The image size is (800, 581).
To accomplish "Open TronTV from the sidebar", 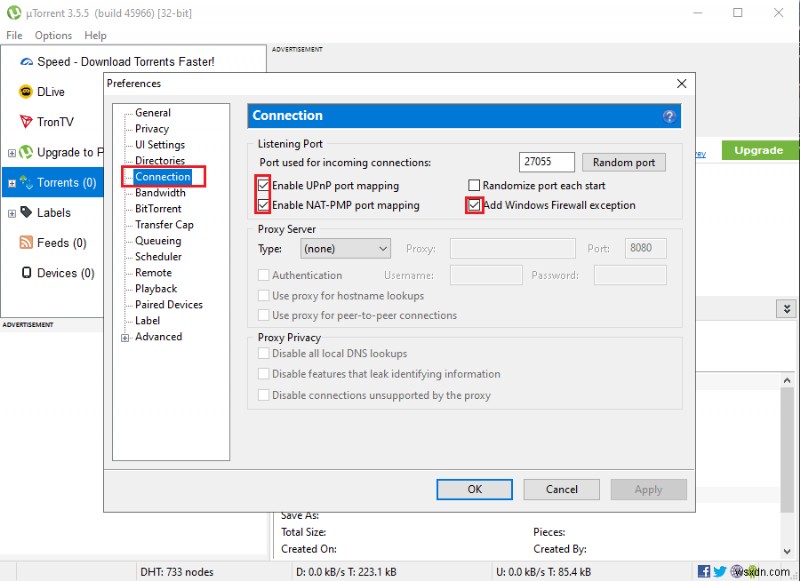I will click(26, 121).
